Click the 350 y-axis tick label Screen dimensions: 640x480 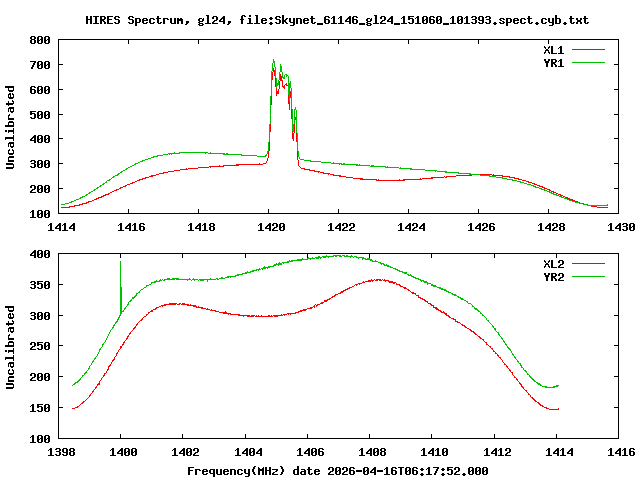coord(40,285)
